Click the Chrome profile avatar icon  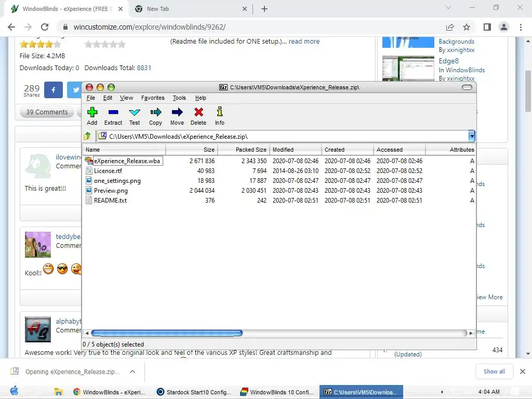click(x=504, y=27)
